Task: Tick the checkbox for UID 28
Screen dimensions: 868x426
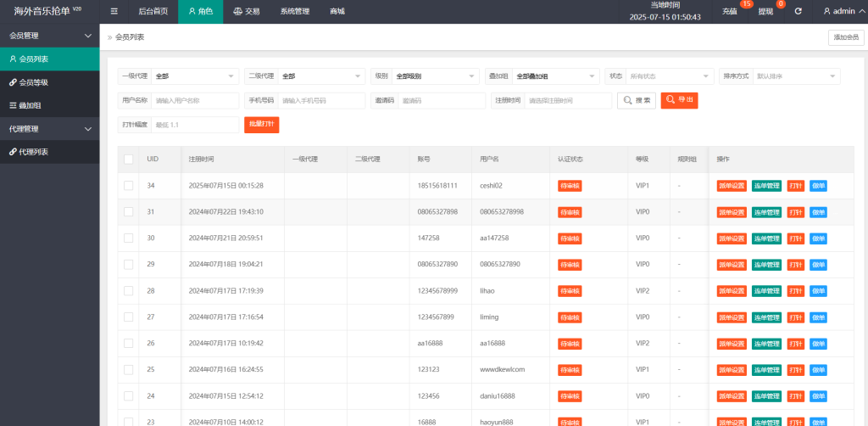Action: point(129,290)
